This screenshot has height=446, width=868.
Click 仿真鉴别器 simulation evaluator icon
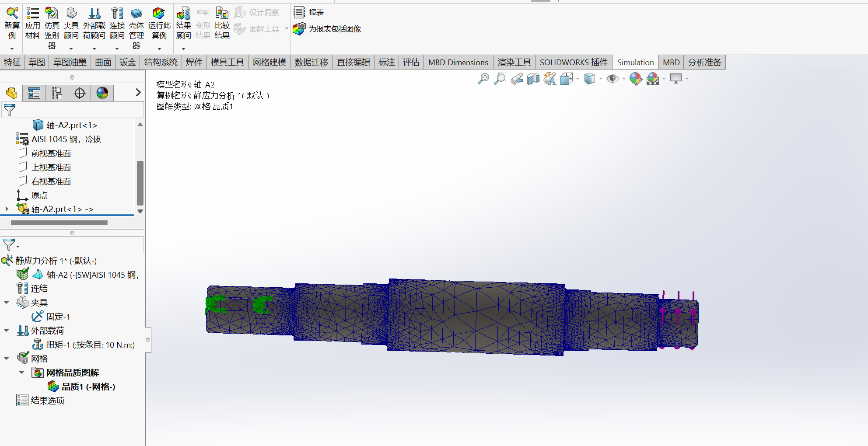pyautogui.click(x=52, y=13)
